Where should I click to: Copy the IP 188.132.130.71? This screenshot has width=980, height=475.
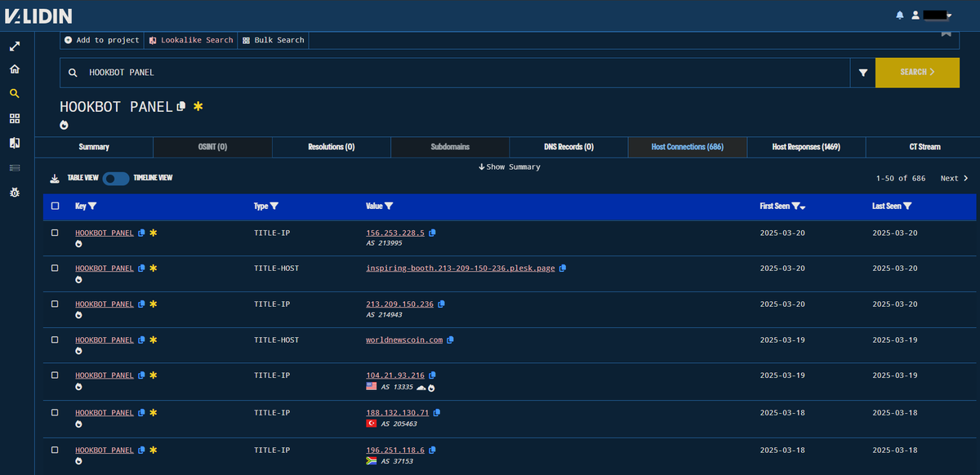tap(437, 413)
